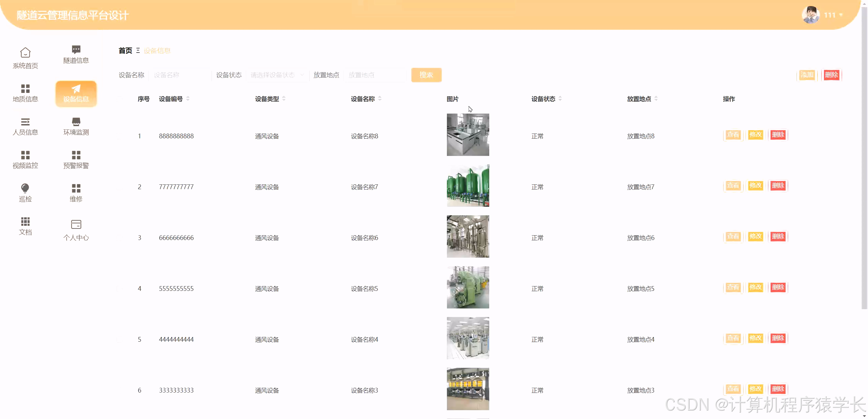This screenshot has width=868, height=419.
Task: Click the user avatar picture
Action: [811, 15]
